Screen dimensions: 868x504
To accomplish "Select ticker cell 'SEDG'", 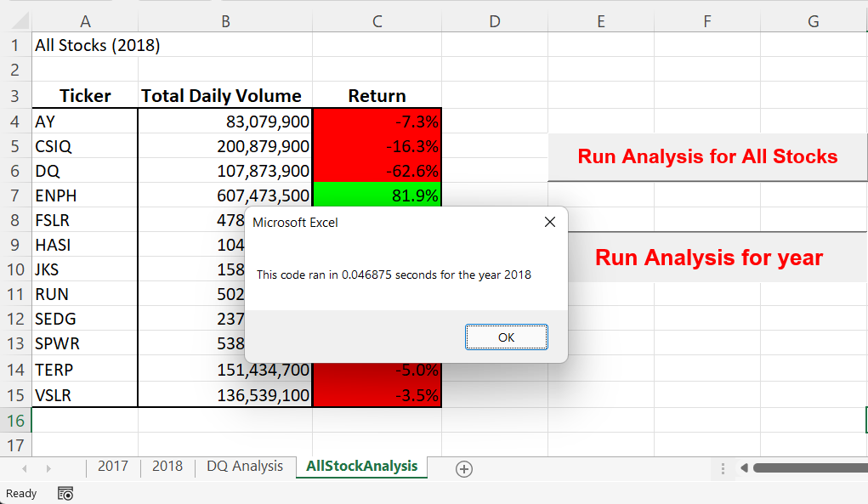I will pyautogui.click(x=85, y=318).
